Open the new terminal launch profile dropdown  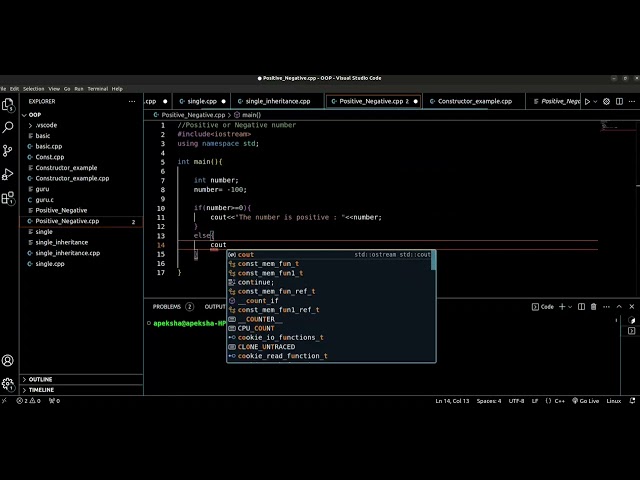pos(570,307)
